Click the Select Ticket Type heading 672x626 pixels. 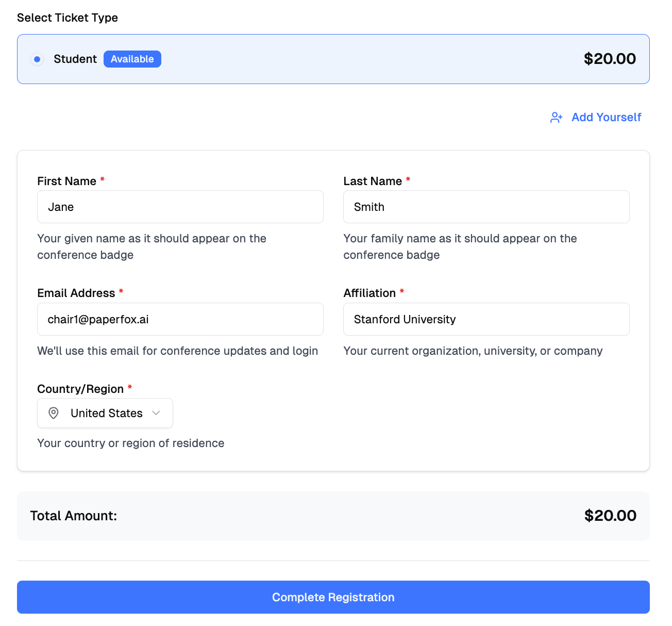68,18
